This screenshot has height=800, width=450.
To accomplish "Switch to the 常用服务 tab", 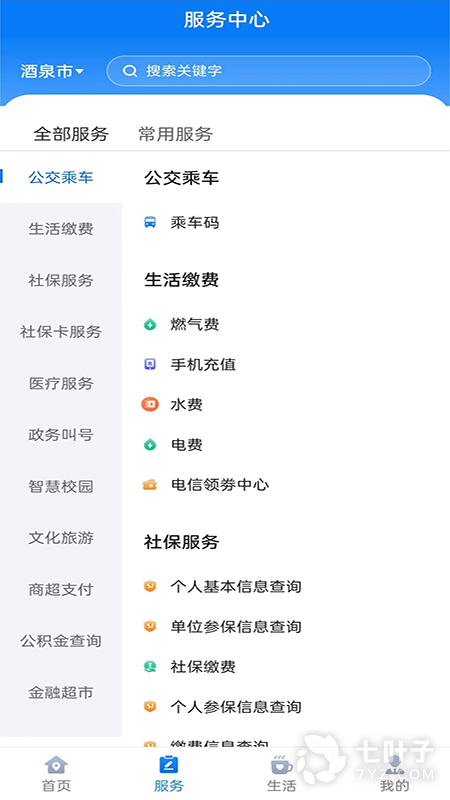I will 176,134.
